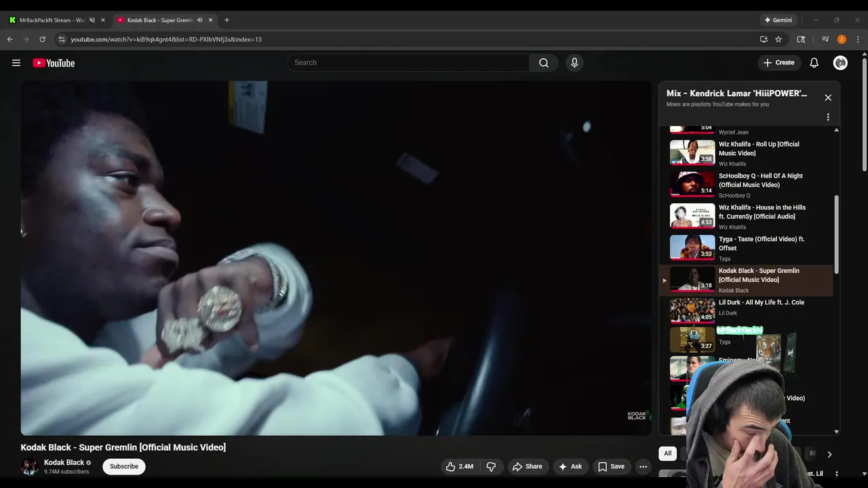Open more actions ellipsis under video
The width and height of the screenshot is (868, 488).
643,466
